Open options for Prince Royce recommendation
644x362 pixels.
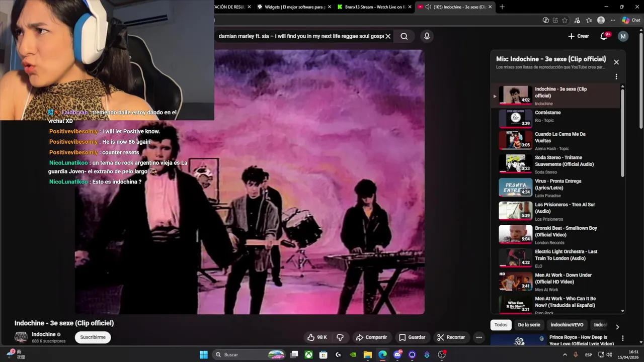point(623,338)
